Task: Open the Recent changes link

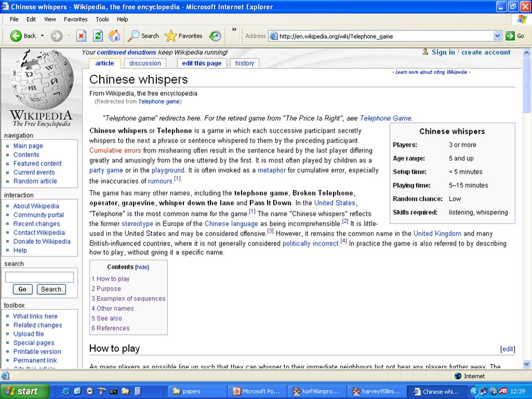Action: click(37, 224)
